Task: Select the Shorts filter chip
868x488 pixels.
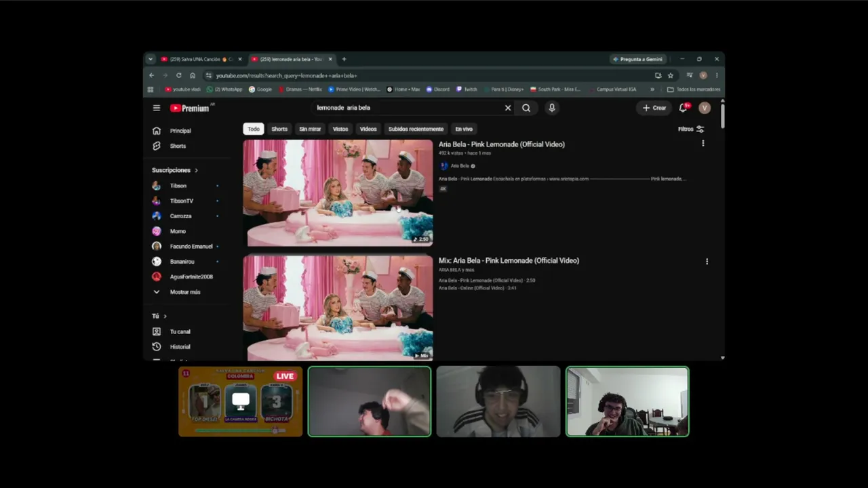Action: coord(279,129)
